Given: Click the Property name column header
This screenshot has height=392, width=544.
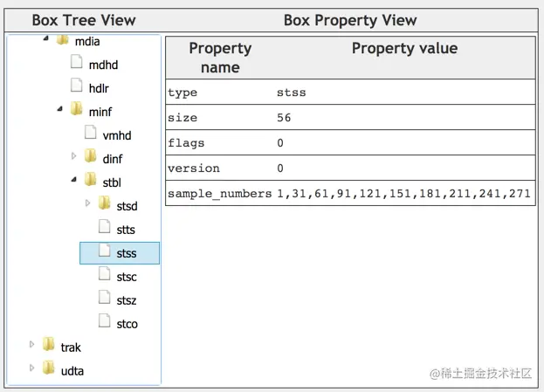Looking at the screenshot, I should tap(220, 58).
